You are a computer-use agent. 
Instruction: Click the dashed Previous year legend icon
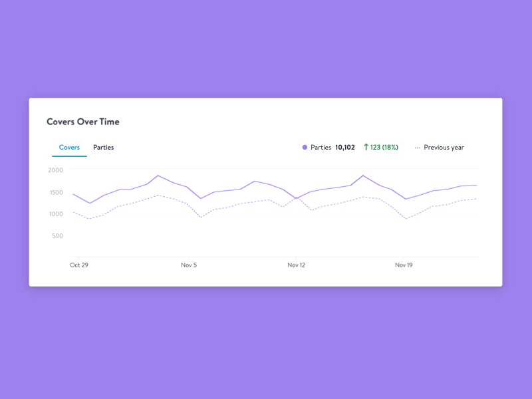pyautogui.click(x=418, y=147)
